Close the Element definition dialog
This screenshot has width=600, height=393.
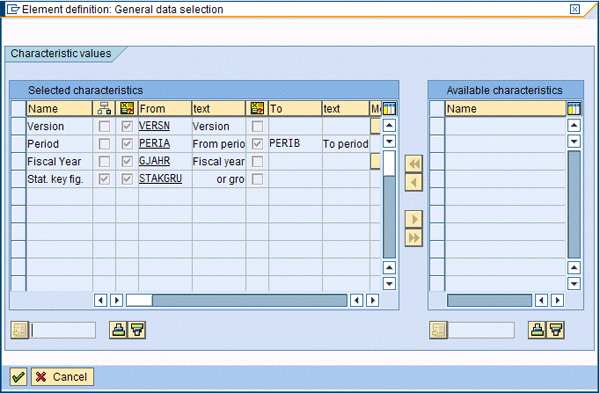click(x=575, y=9)
